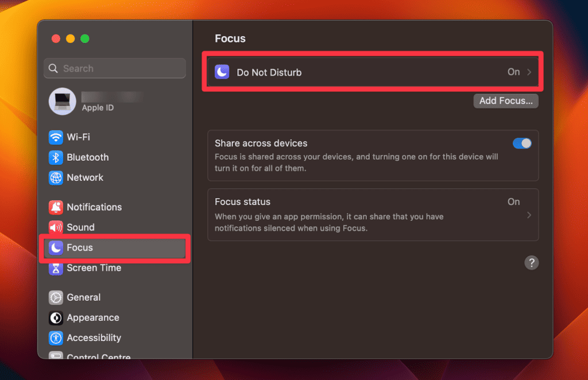Click the Share across devices heading
The image size is (588, 380).
tap(261, 143)
